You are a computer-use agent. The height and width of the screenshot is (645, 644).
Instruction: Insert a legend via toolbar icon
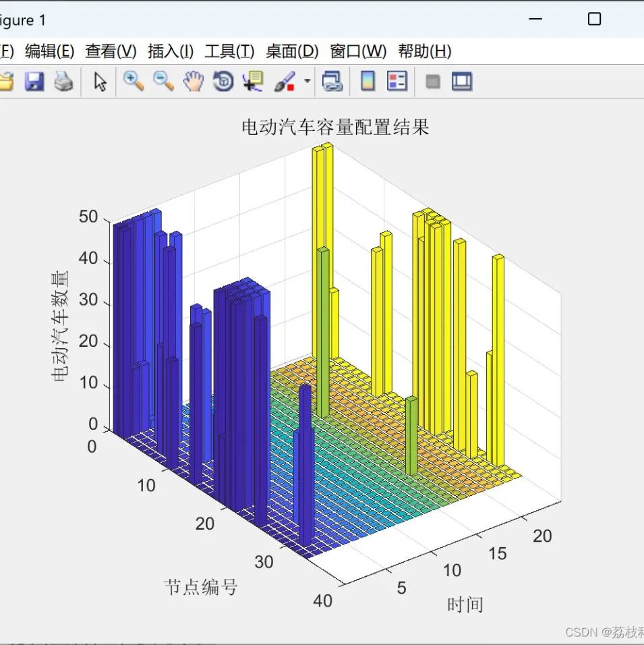click(397, 81)
